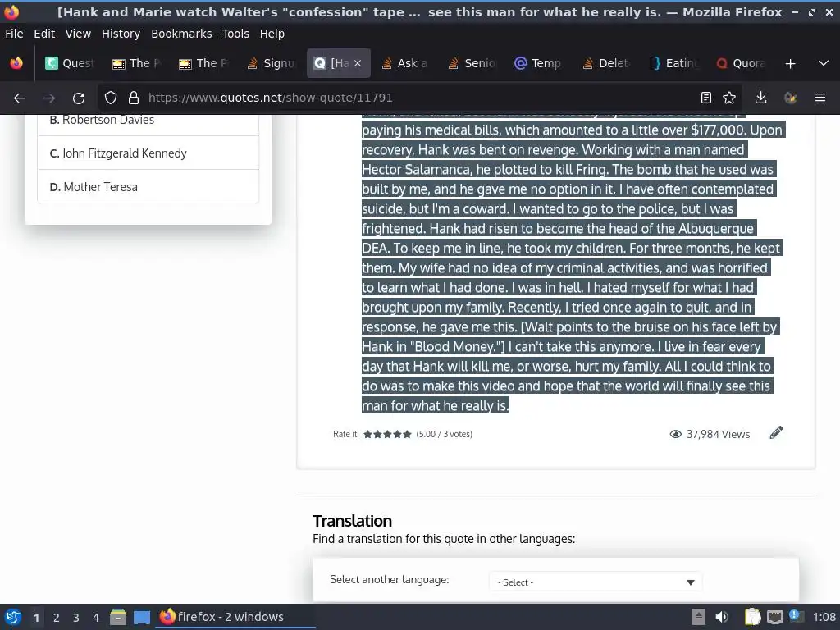
Task: Click the show desktop taskbar icon
Action: [x=141, y=617]
